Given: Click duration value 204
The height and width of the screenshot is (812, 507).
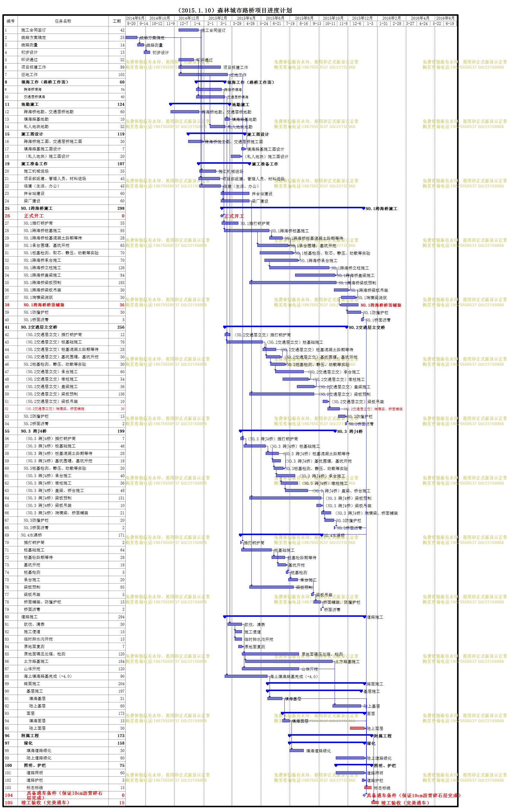Looking at the screenshot, I should click(x=121, y=684).
